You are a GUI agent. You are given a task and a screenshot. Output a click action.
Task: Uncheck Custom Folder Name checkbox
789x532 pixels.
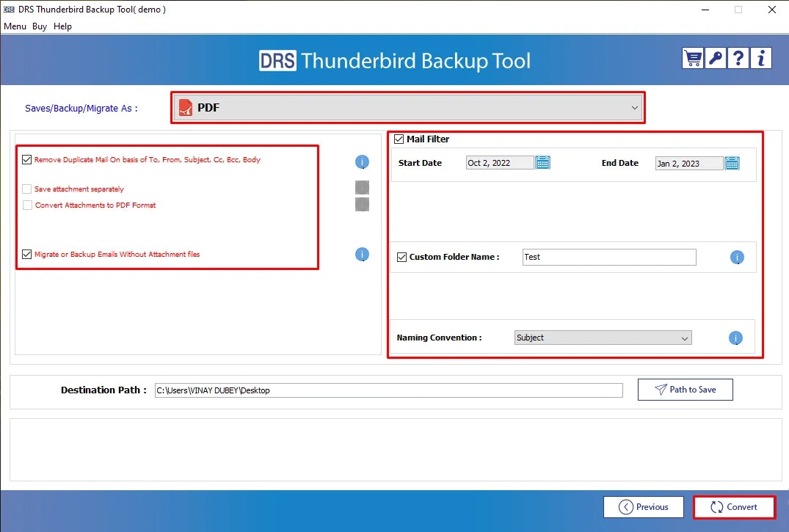click(401, 257)
